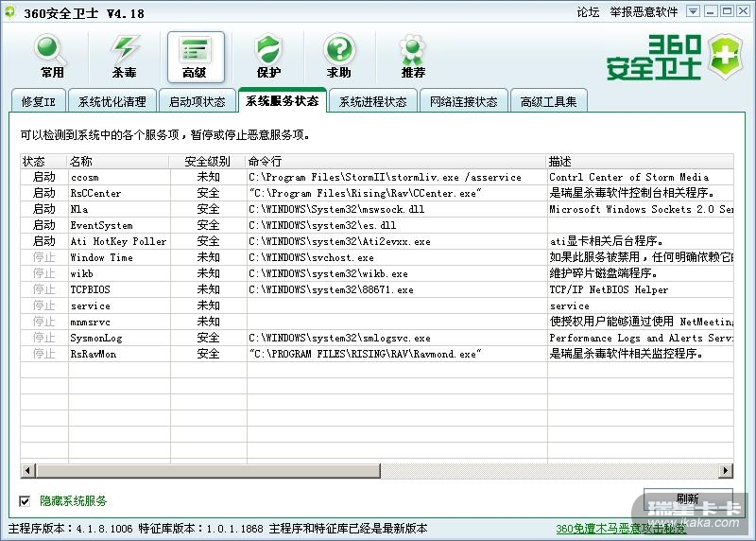
Task: Switch to the 系统优化清理 tab
Action: point(112,101)
